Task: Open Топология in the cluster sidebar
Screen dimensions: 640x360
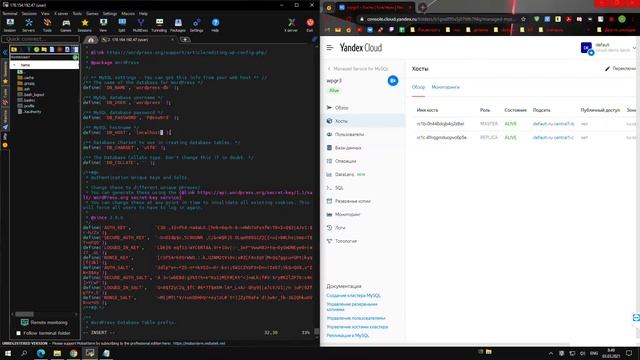Action: tap(346, 241)
